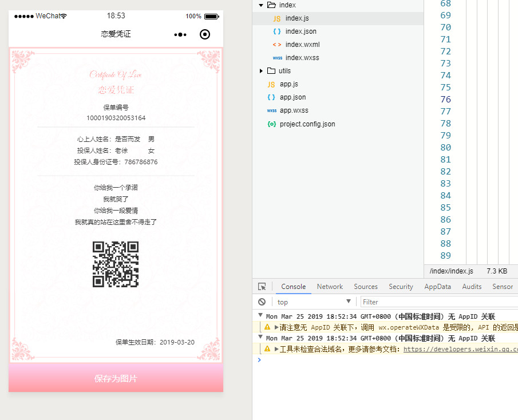
Task: Select the Sensor tab
Action: click(503, 287)
